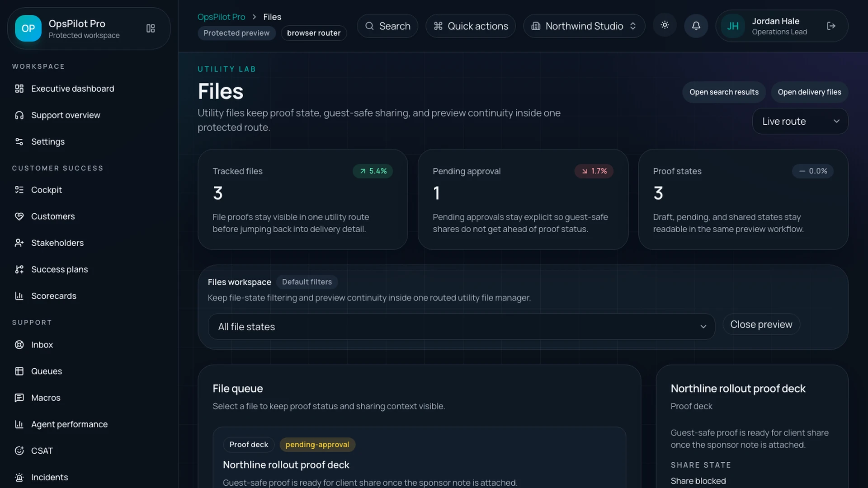Click the 1.7% Pending approval trend badge
The image size is (868, 488).
(594, 171)
